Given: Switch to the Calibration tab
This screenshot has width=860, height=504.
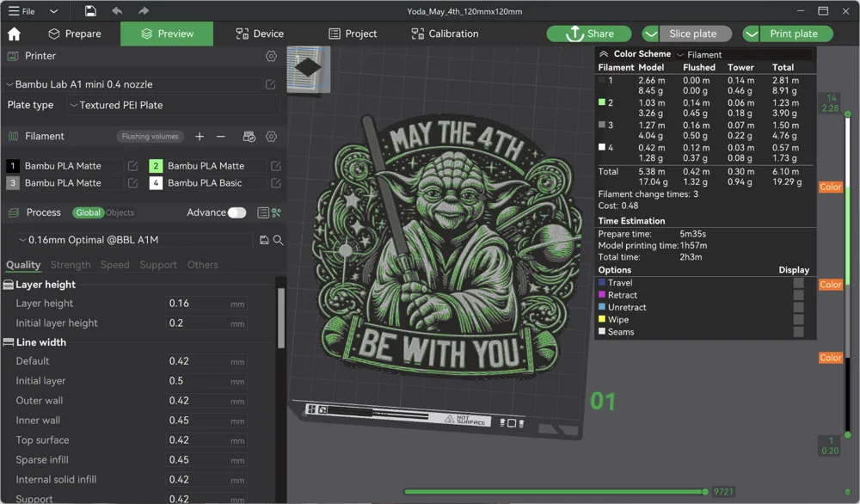Looking at the screenshot, I should pos(445,34).
